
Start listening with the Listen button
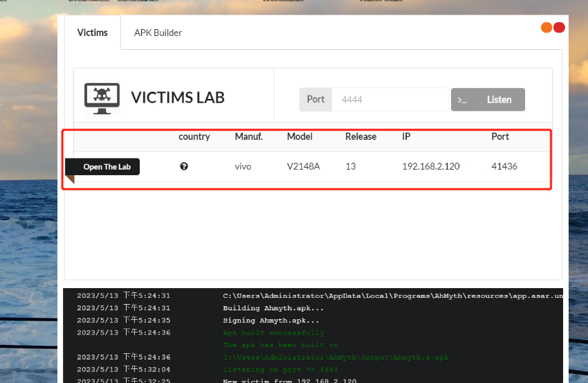click(x=488, y=100)
